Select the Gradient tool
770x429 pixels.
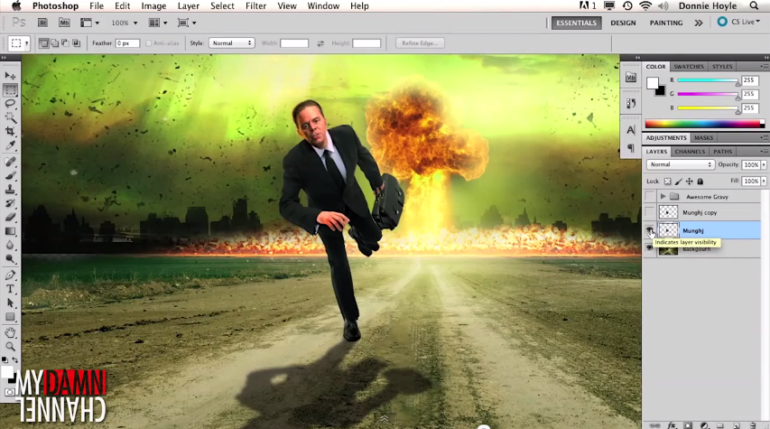10,231
